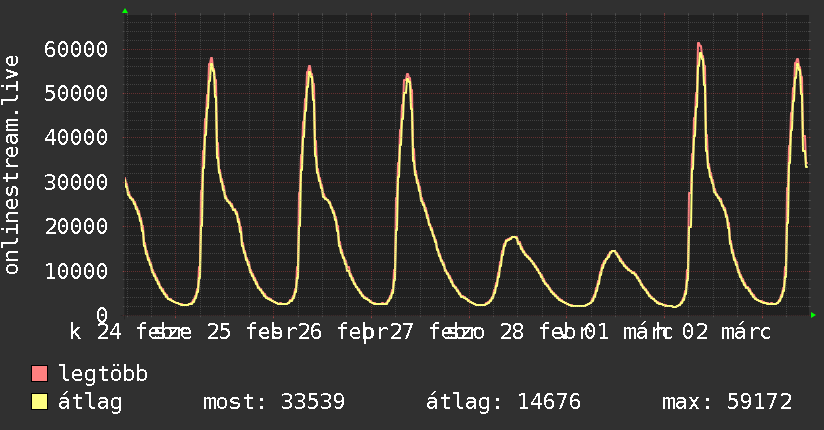Screen dimensions: 824x430
Task: Click the 02 márc date label
Action: click(726, 332)
